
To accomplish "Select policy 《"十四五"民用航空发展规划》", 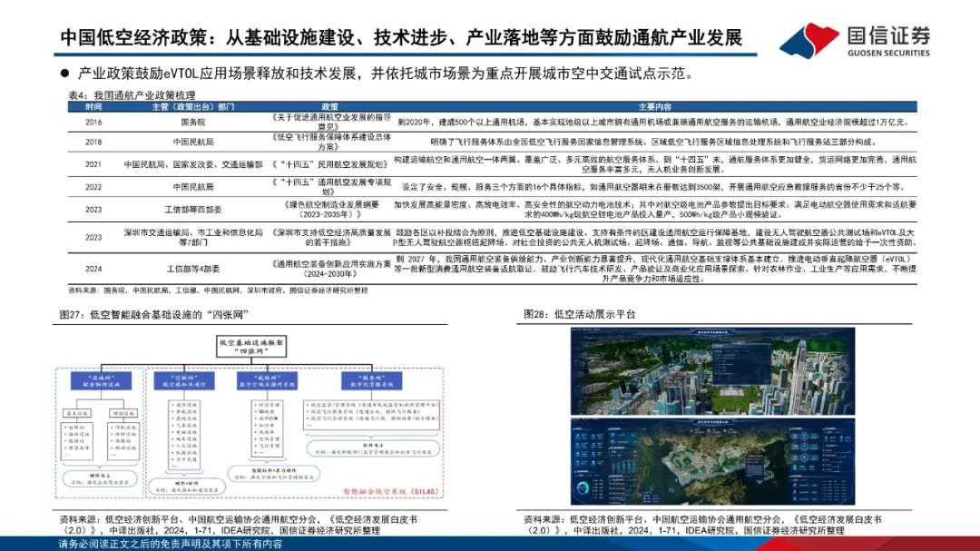I will click(x=330, y=164).
